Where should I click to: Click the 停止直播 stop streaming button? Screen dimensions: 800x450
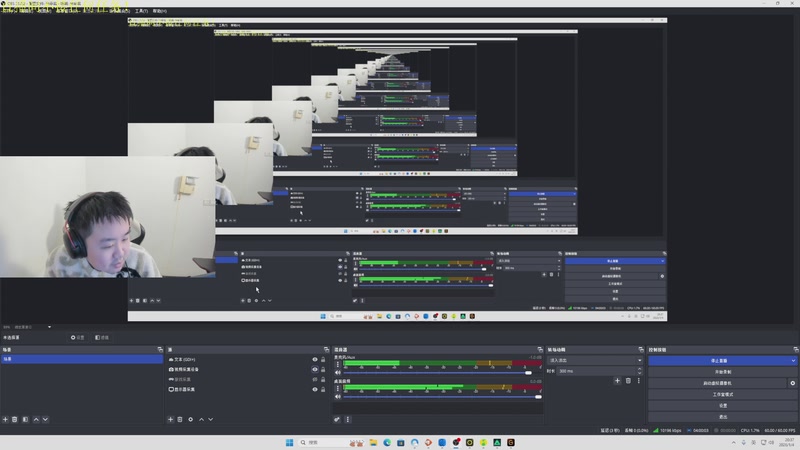tap(719, 361)
